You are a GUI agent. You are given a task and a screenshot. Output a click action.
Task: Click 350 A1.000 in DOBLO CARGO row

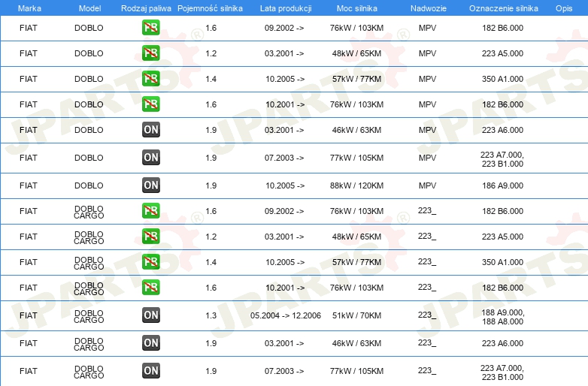(502, 262)
